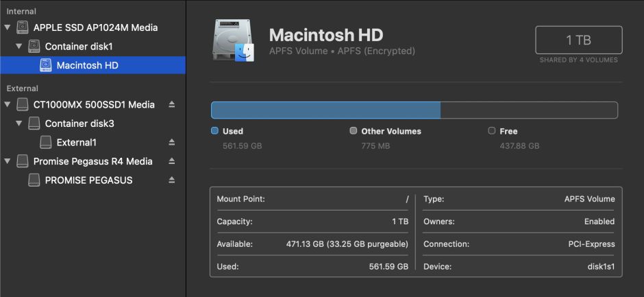This screenshot has height=297, width=644.
Task: Click the Used '561.59 GB' table value
Action: tap(389, 266)
